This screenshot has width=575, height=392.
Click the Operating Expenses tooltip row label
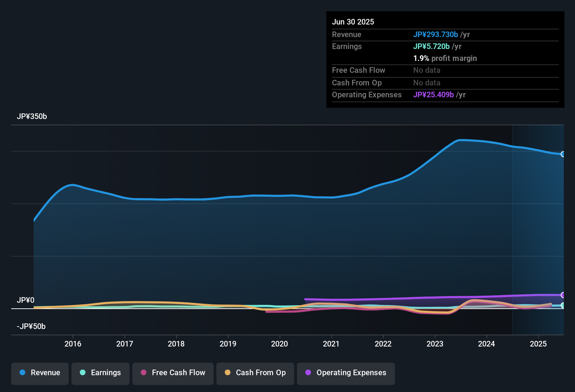367,94
